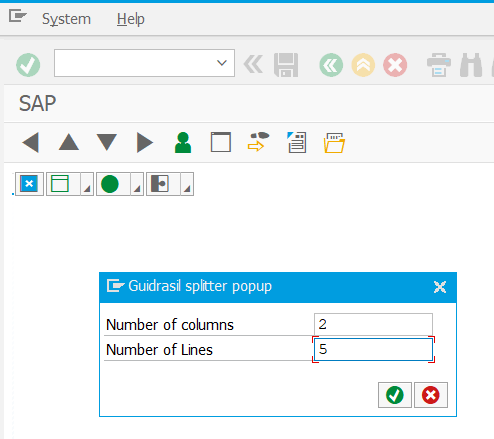Click the split panel icon button
494x439 pixels.
163,184
